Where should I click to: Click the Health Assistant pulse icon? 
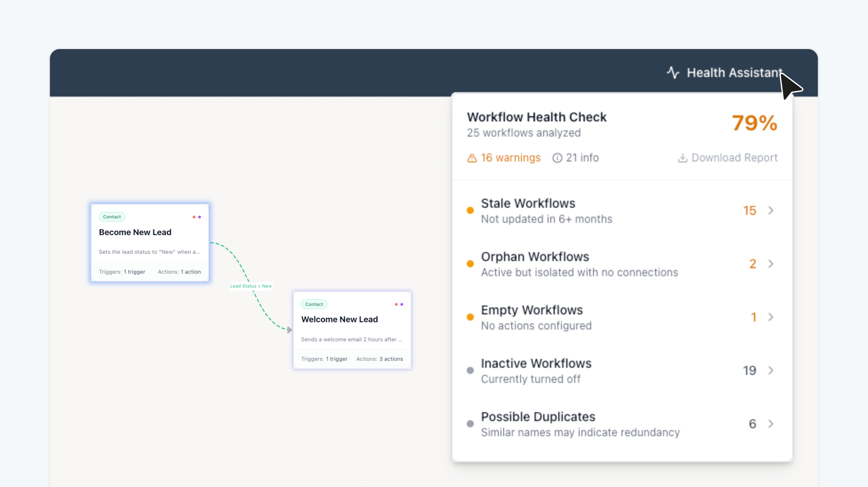(673, 73)
